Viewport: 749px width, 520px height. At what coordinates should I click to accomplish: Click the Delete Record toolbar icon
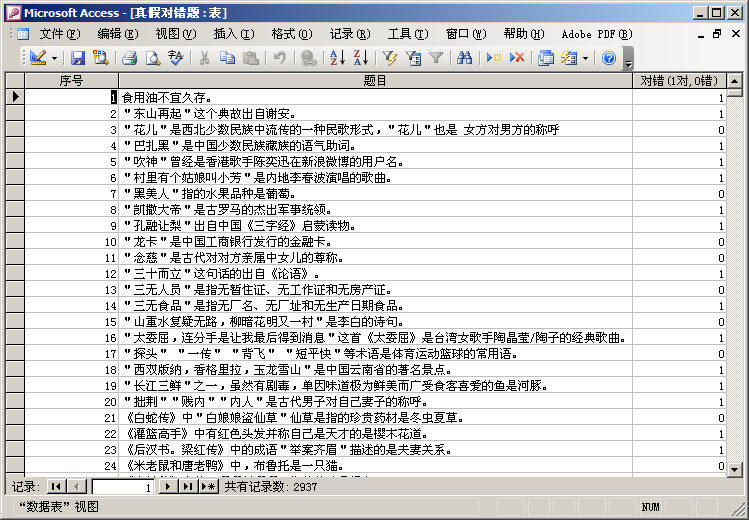pos(517,58)
